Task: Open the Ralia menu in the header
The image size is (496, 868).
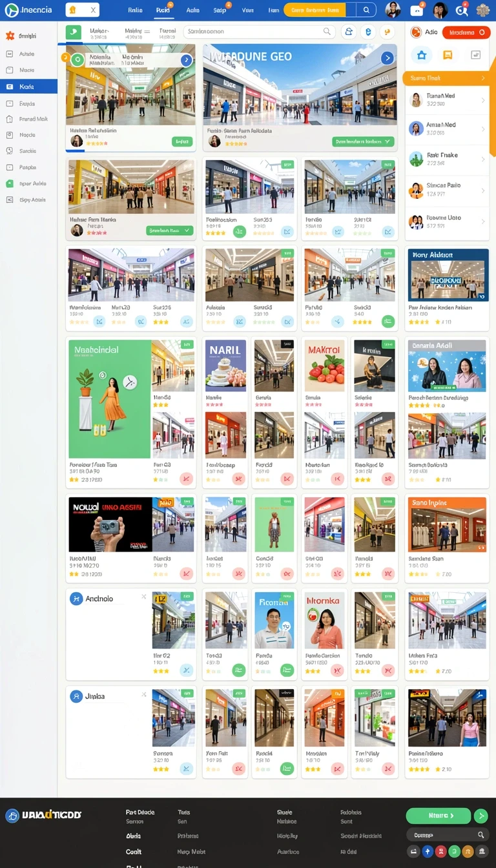Action: point(135,10)
